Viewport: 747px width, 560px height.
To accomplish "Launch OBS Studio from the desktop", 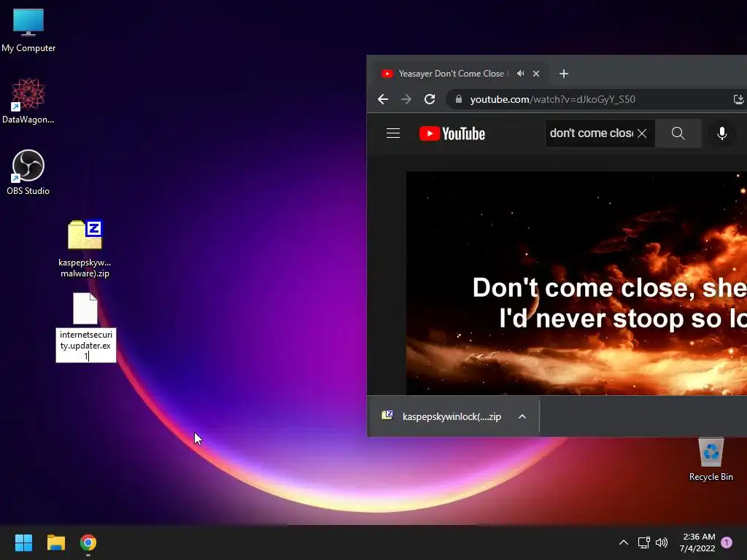I will (28, 172).
